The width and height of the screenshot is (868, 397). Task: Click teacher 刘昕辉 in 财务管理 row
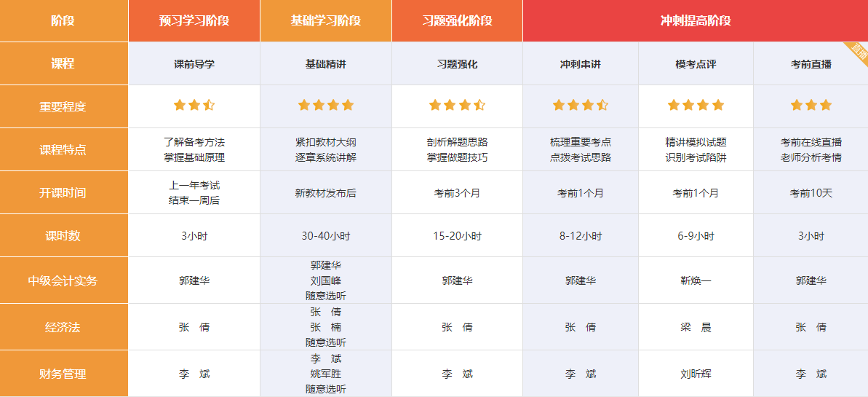coord(696,374)
